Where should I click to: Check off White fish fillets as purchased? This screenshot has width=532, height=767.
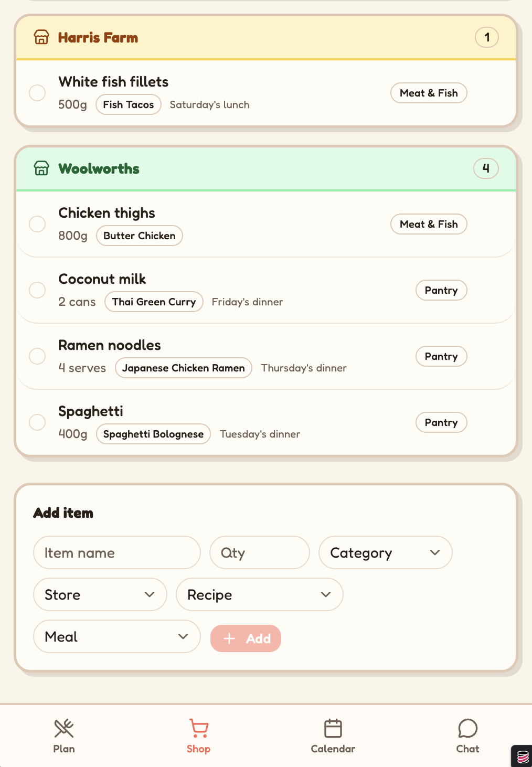pos(37,93)
